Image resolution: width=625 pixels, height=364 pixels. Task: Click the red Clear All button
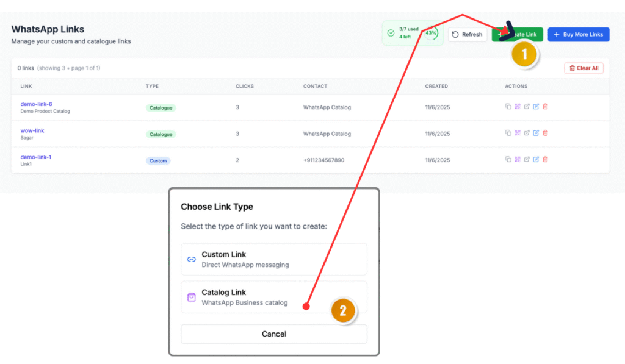pyautogui.click(x=583, y=68)
